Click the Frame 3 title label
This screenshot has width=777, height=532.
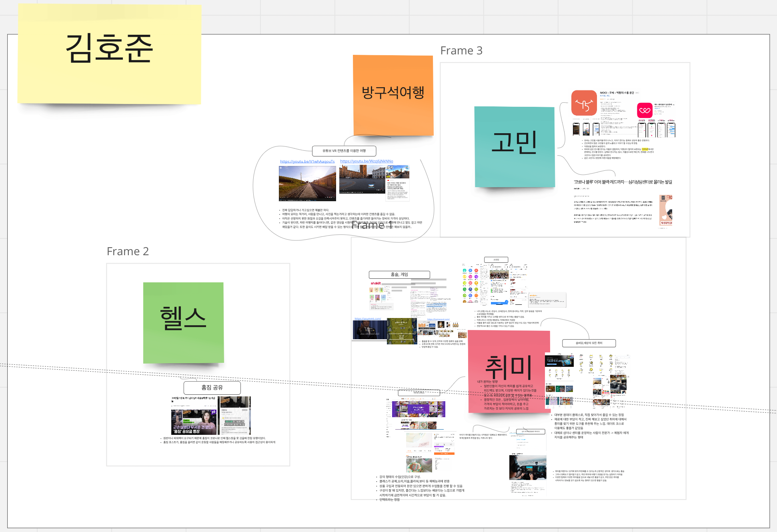(461, 51)
